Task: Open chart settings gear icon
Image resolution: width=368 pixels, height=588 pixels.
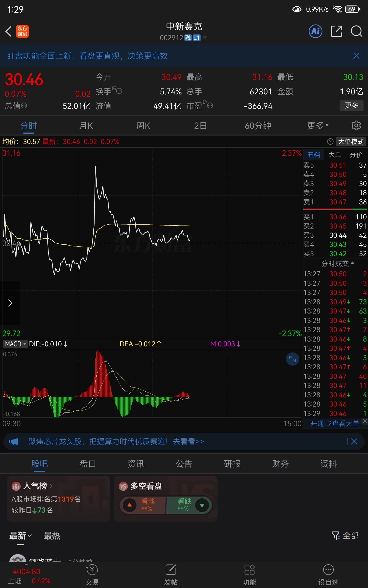Action: click(x=356, y=125)
